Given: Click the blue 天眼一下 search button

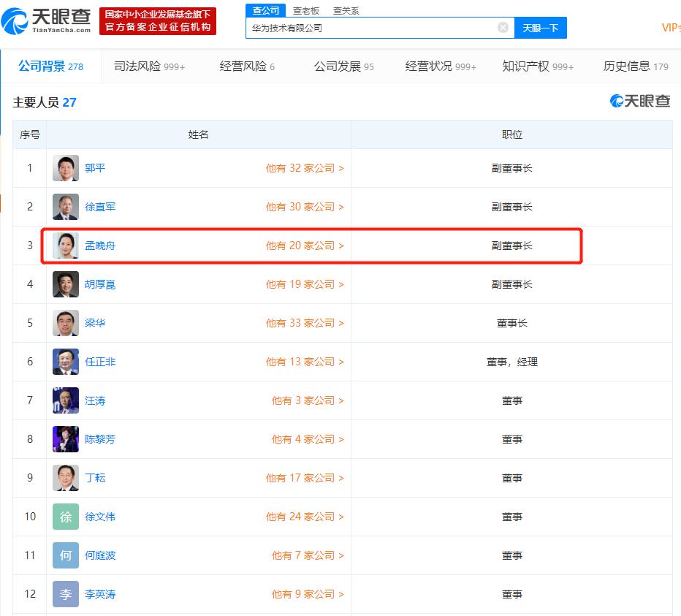Looking at the screenshot, I should tap(541, 27).
